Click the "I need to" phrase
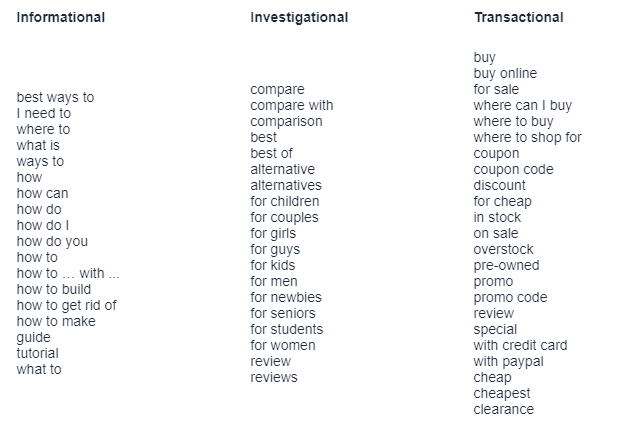This screenshot has width=629, height=427. (x=44, y=113)
